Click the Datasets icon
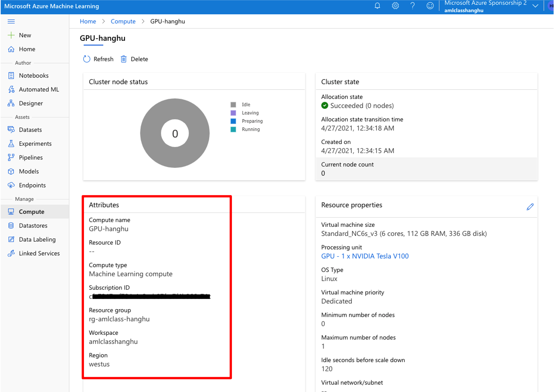Viewport: 554px width, 392px height. click(x=11, y=130)
